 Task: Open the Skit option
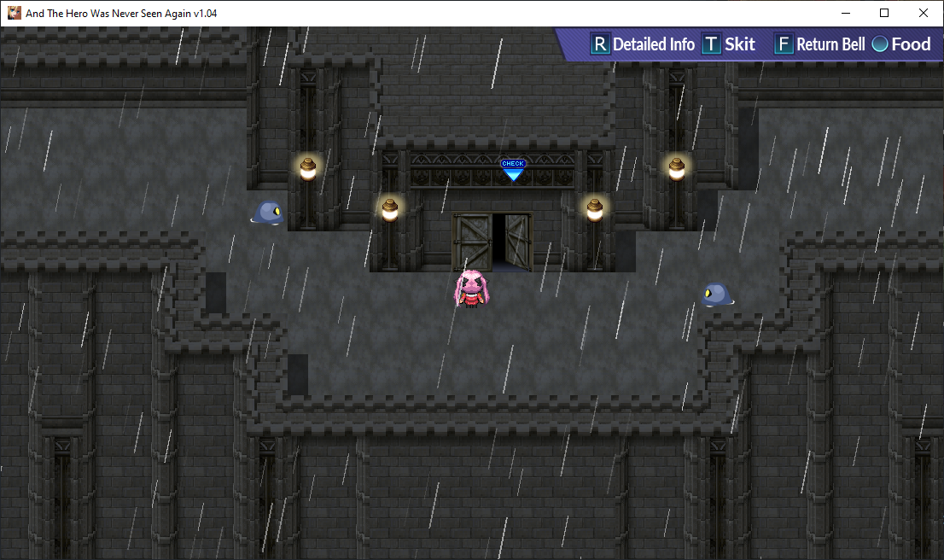740,44
